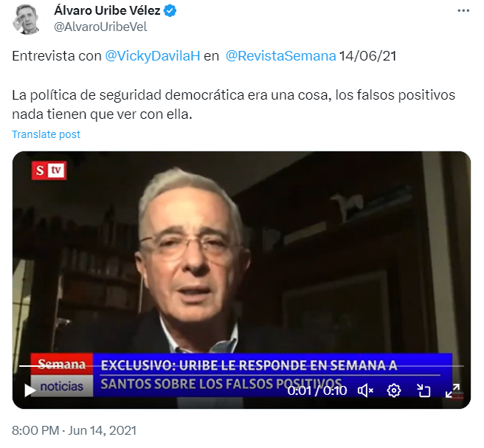The width and height of the screenshot is (484, 448).
Task: Open the video in picture-in-picture mode
Action: point(423,390)
